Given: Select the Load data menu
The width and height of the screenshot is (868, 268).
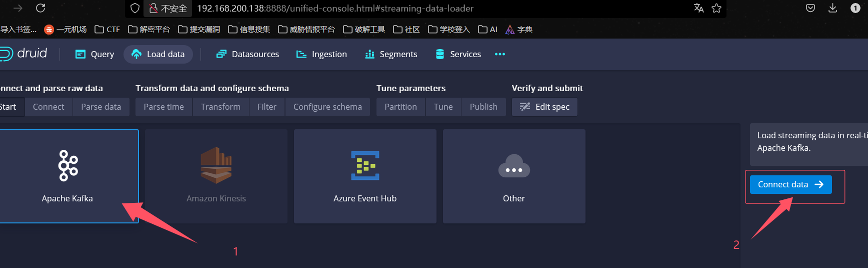Looking at the screenshot, I should [158, 54].
